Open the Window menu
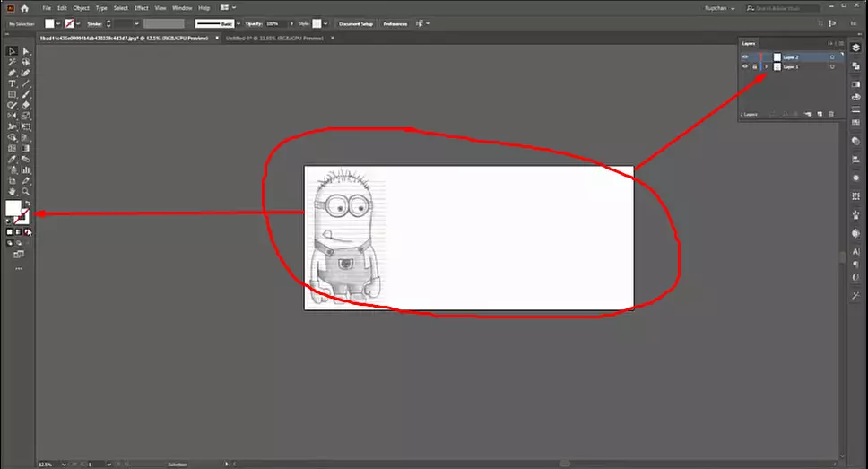The image size is (868, 469). point(182,8)
